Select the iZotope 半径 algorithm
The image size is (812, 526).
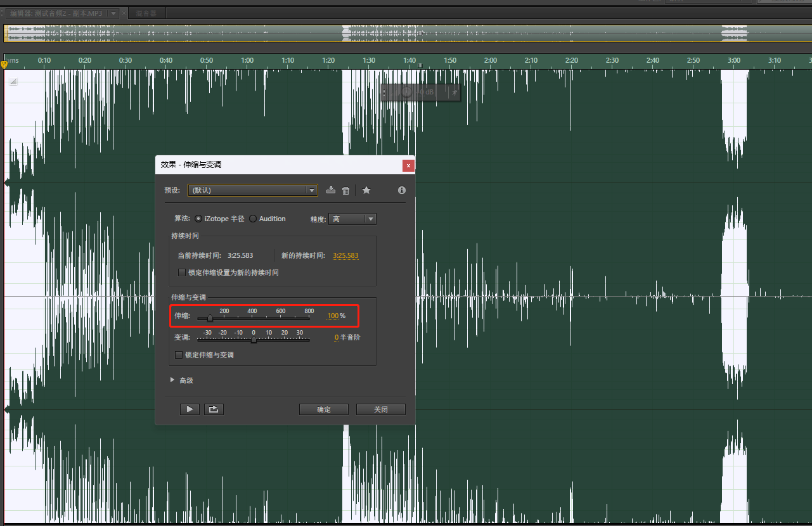click(x=199, y=219)
